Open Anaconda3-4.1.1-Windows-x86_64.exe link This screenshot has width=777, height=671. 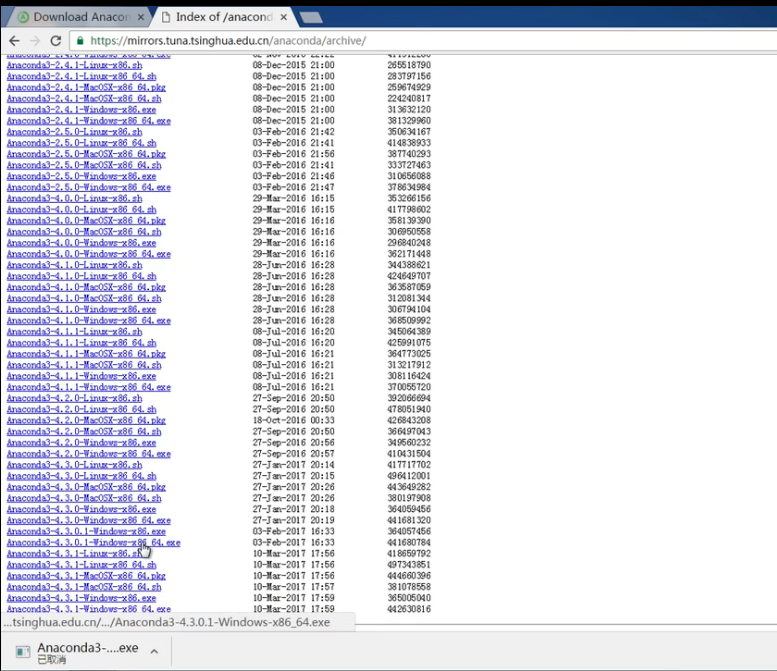coord(89,387)
